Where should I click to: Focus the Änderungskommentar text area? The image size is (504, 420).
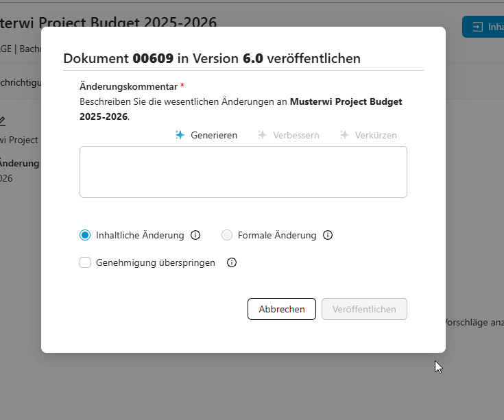click(x=243, y=172)
